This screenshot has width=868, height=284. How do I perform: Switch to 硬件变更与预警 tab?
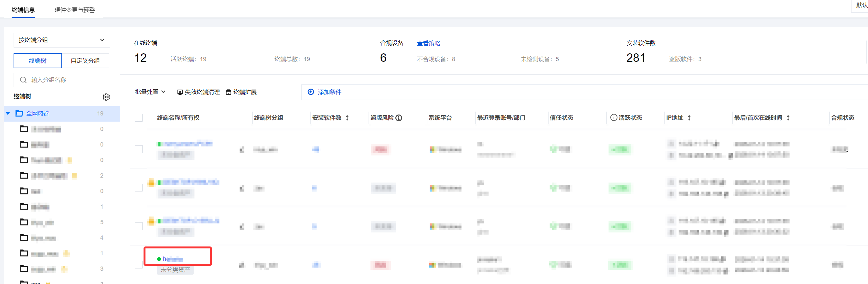(74, 10)
